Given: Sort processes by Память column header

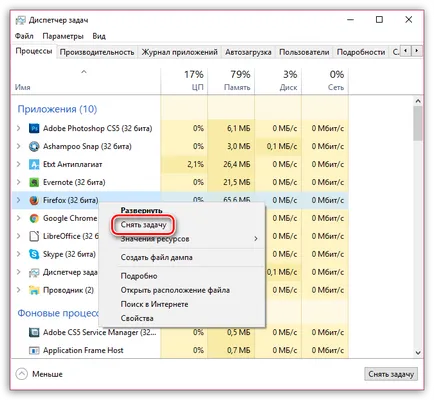Looking at the screenshot, I should [x=231, y=81].
